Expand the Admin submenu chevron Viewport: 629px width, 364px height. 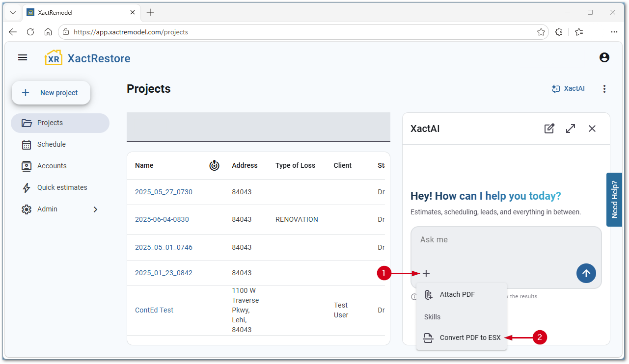(x=95, y=209)
